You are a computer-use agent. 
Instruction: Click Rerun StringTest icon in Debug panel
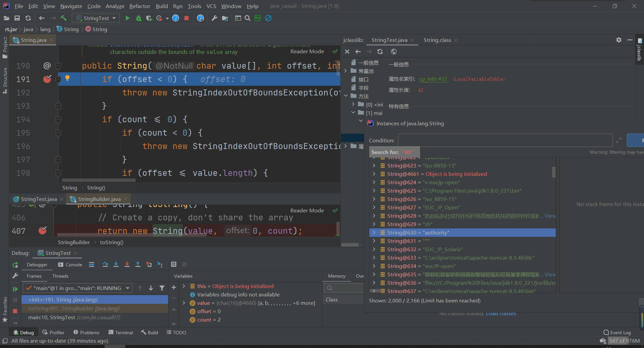pyautogui.click(x=15, y=265)
